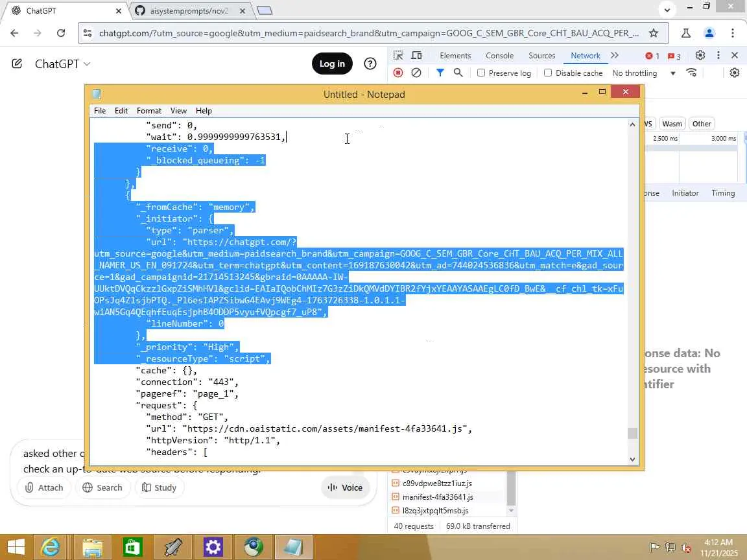Open Chrome profile avatar icon
Image resolution: width=747 pixels, height=560 pixels.
[709, 33]
